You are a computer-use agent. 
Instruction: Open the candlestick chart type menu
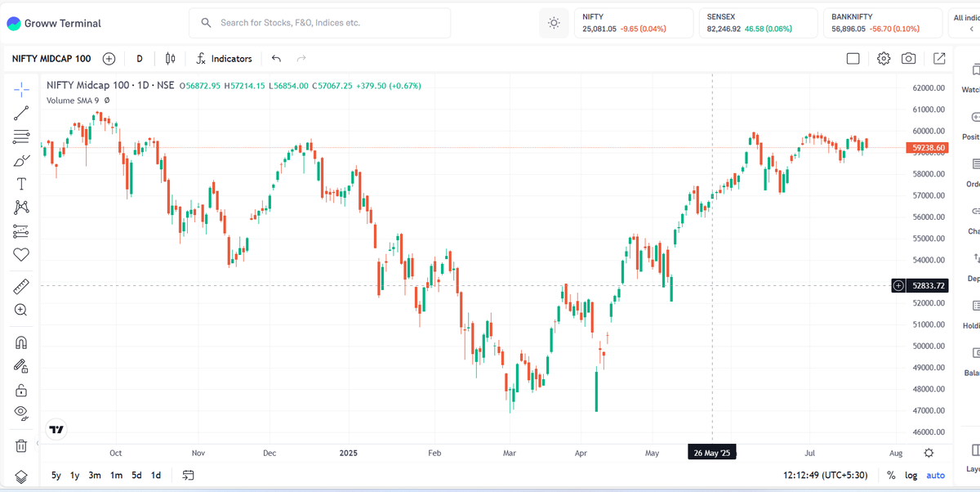pos(170,59)
